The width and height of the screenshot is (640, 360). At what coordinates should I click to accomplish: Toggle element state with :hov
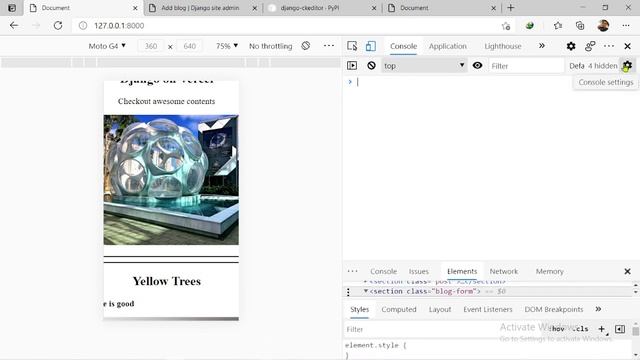(558, 329)
